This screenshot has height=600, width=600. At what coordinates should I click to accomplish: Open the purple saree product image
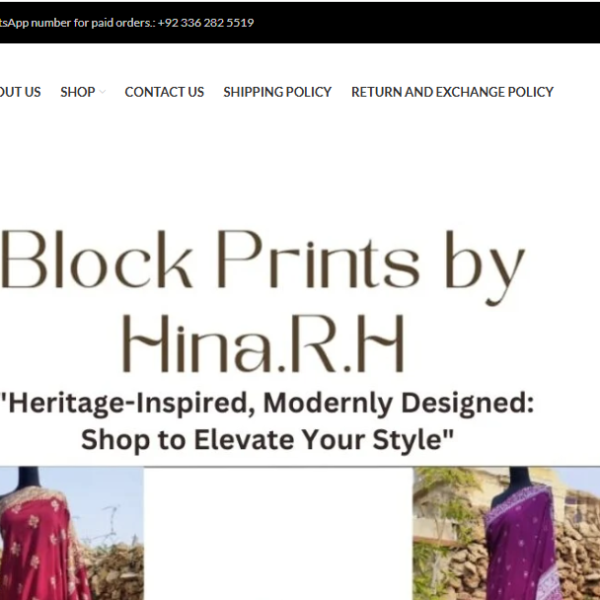pyautogui.click(x=507, y=533)
